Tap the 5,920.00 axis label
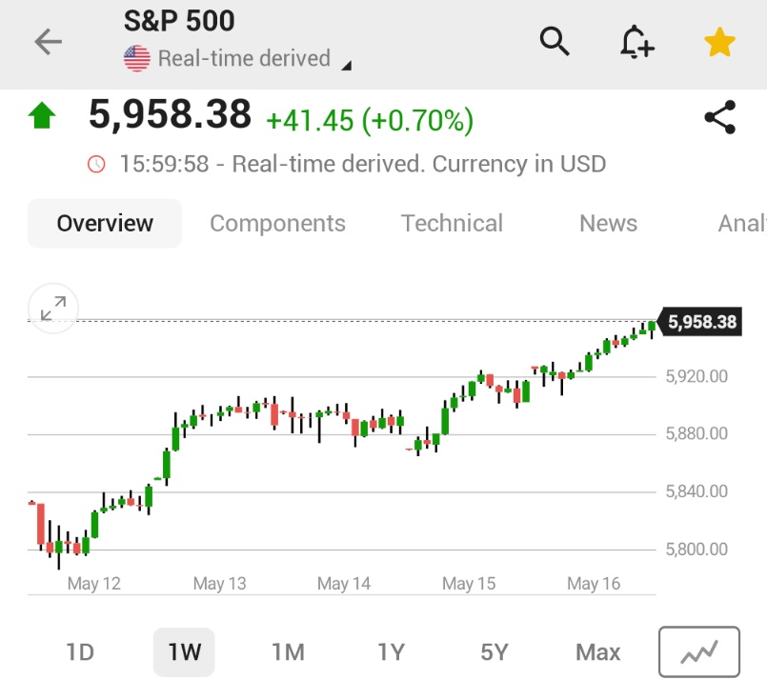The image size is (767, 700). 696,376
